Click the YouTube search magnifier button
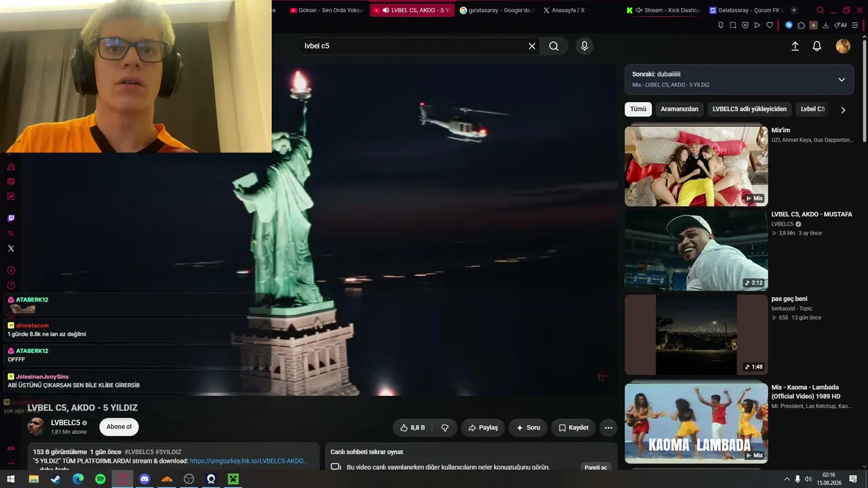The height and width of the screenshot is (488, 868). tap(554, 46)
